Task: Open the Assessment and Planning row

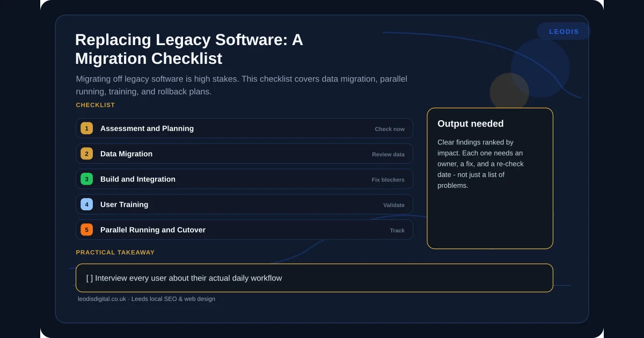Action: click(x=244, y=128)
